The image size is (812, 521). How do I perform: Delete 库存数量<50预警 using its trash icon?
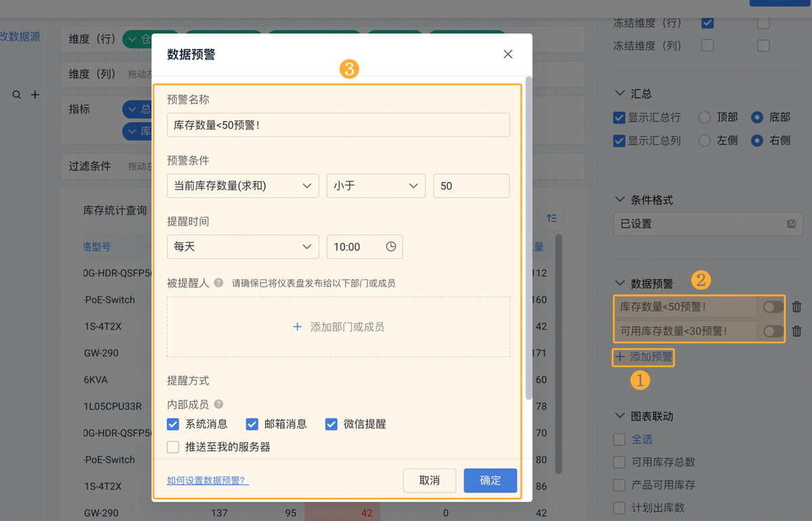click(x=796, y=307)
